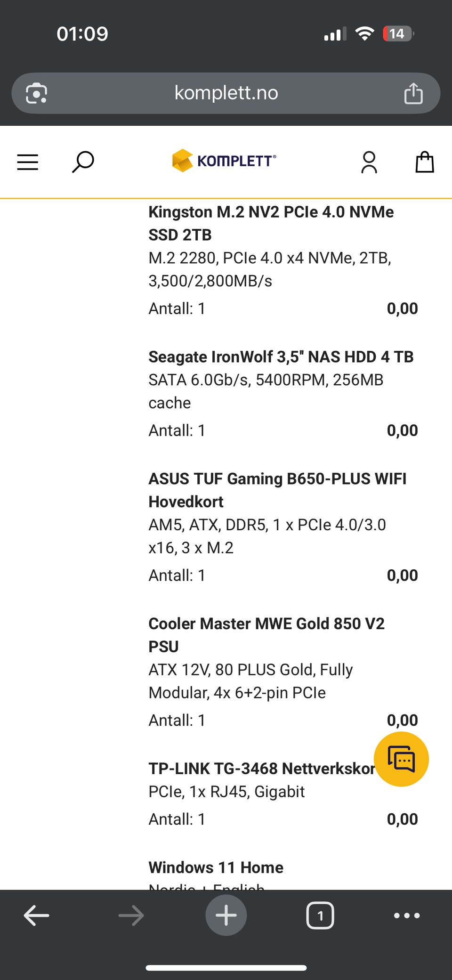452x980 pixels.
Task: Show open tabs switcher
Action: 320,915
